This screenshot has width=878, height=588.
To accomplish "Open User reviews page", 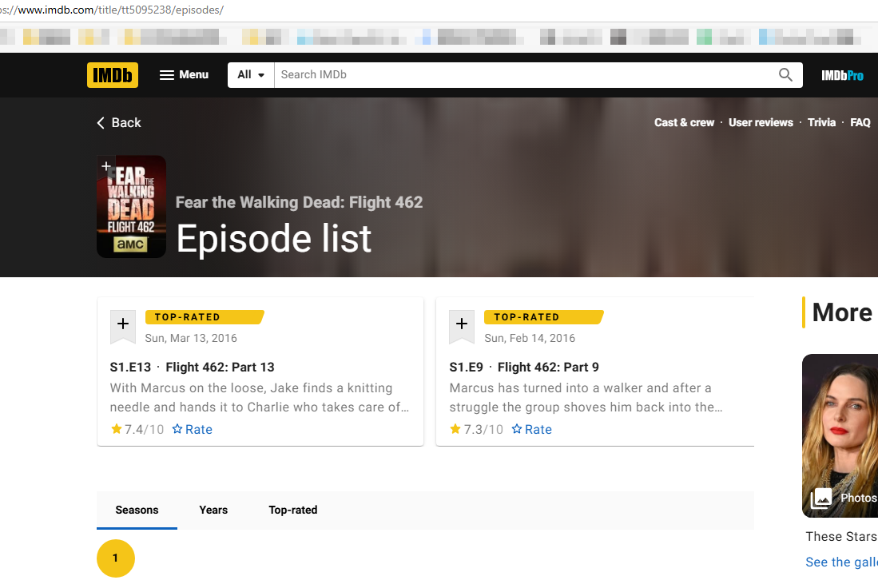I will pyautogui.click(x=761, y=123).
